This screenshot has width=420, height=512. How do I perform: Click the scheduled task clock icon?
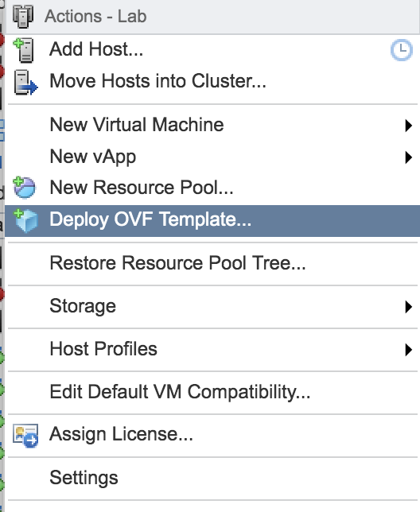pos(402,50)
